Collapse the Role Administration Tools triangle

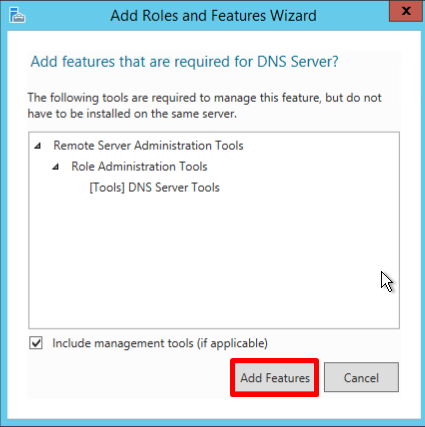56,167
